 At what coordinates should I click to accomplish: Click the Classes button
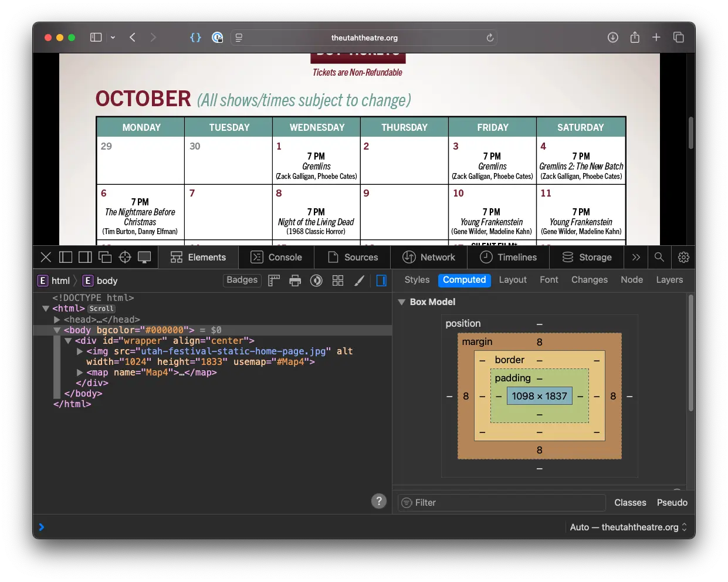click(x=630, y=503)
